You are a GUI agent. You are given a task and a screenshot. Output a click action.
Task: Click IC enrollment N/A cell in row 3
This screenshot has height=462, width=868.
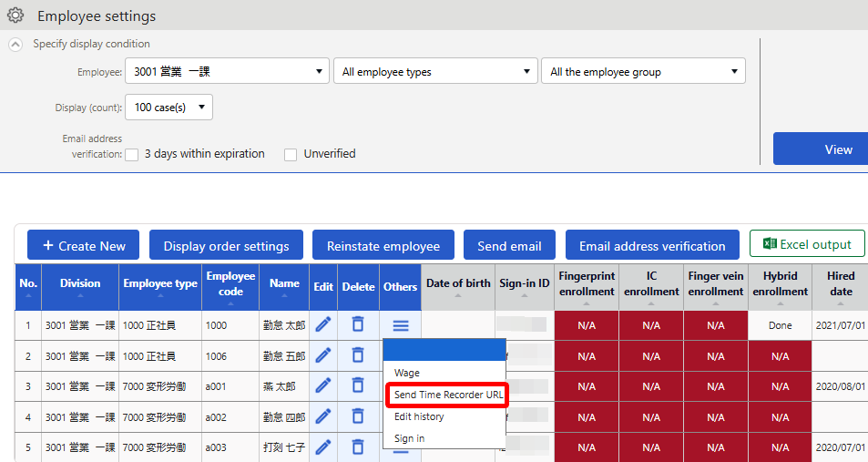tap(651, 386)
